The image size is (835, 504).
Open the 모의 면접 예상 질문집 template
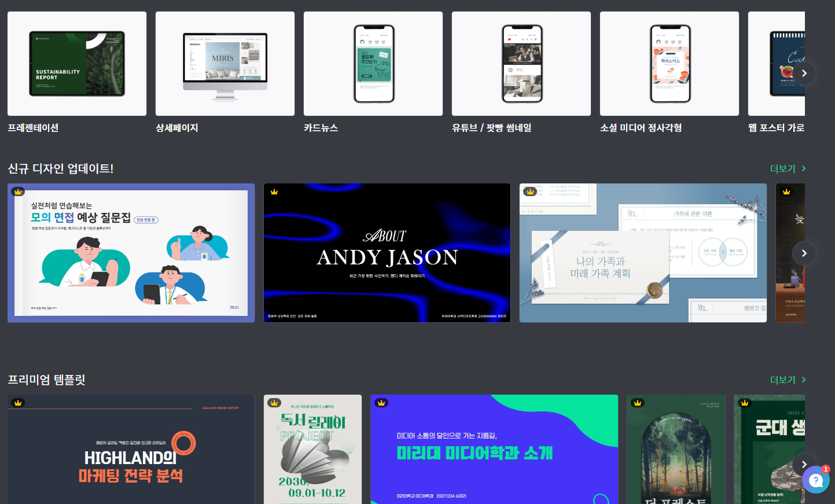pos(131,253)
